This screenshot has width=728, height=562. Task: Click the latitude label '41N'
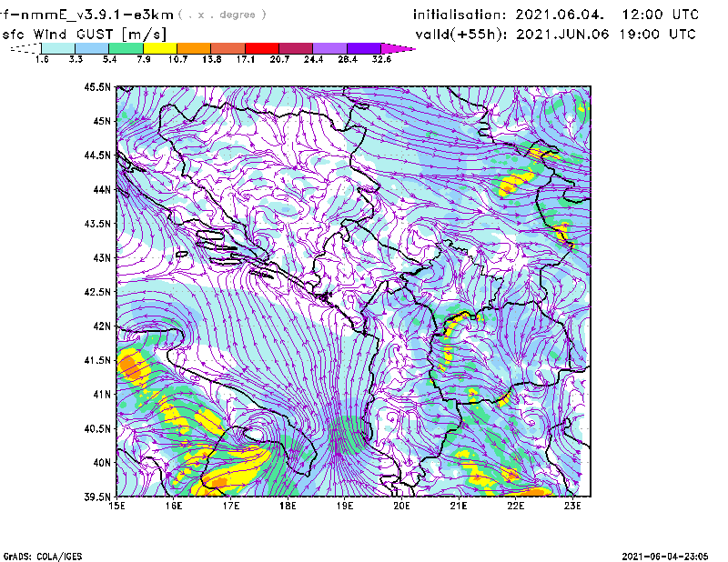102,395
